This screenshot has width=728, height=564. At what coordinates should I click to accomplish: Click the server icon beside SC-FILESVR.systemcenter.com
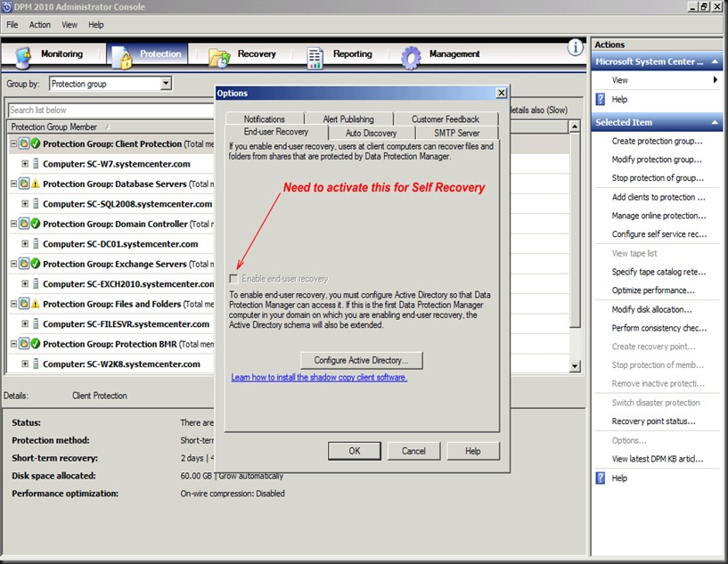coord(36,324)
